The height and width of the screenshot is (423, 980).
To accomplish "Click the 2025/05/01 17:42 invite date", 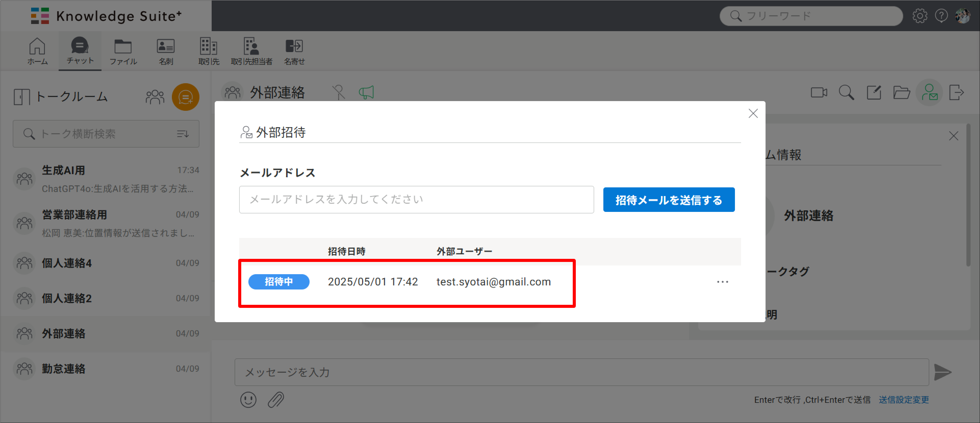I will (x=373, y=282).
